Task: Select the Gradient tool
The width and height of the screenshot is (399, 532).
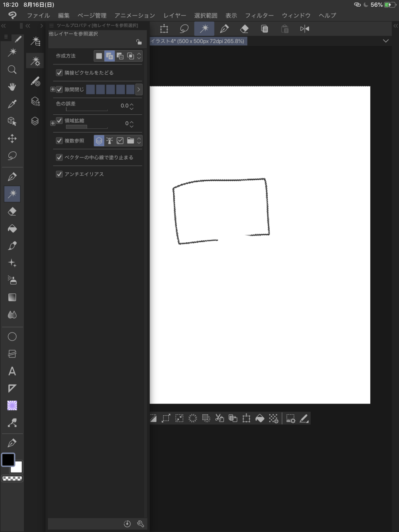Action: click(x=12, y=297)
